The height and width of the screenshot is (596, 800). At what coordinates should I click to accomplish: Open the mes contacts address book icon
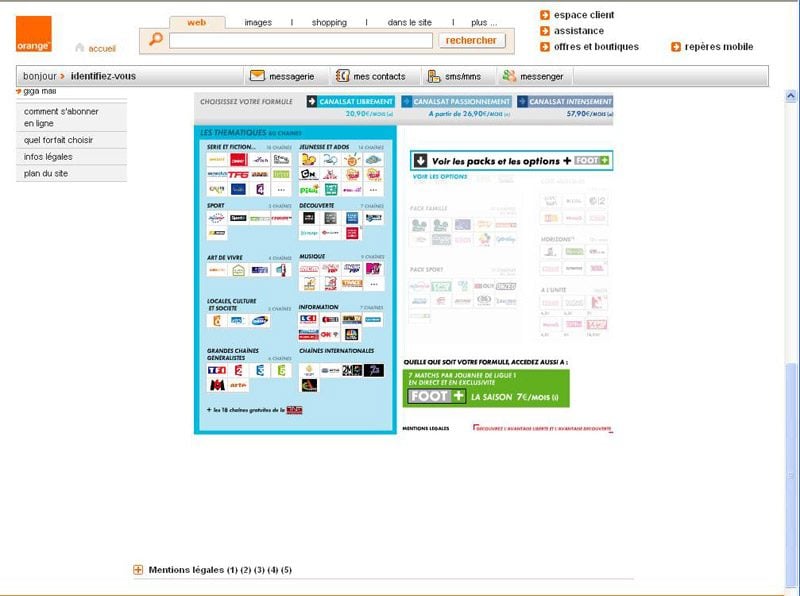[x=342, y=76]
